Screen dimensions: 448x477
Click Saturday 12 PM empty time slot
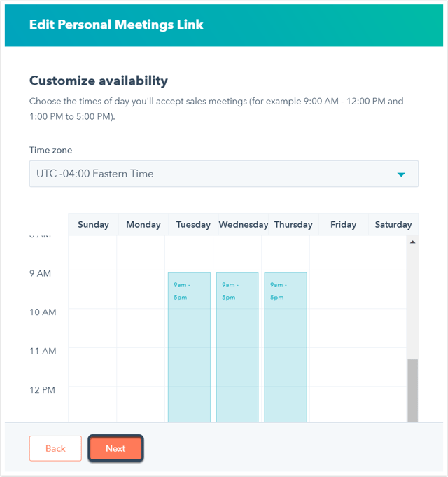[382, 404]
